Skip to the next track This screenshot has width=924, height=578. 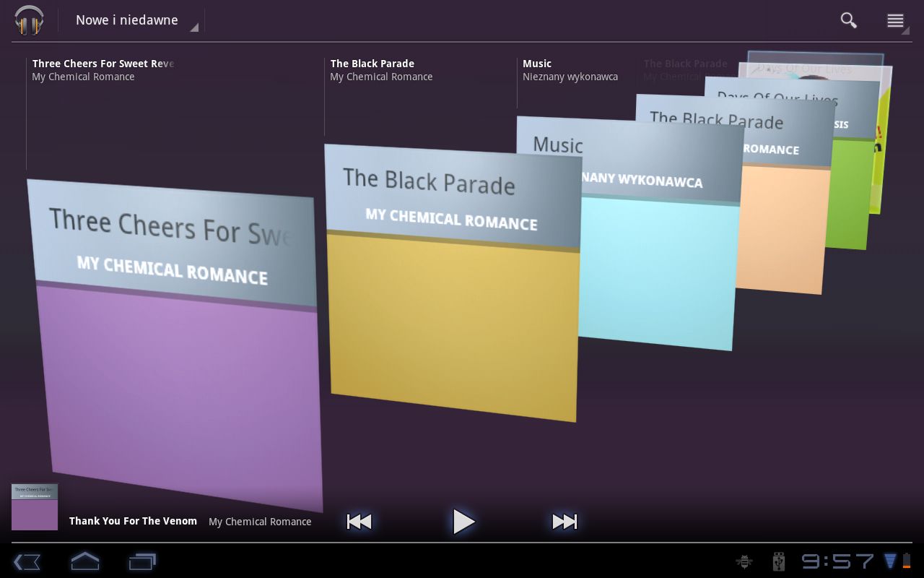point(565,522)
